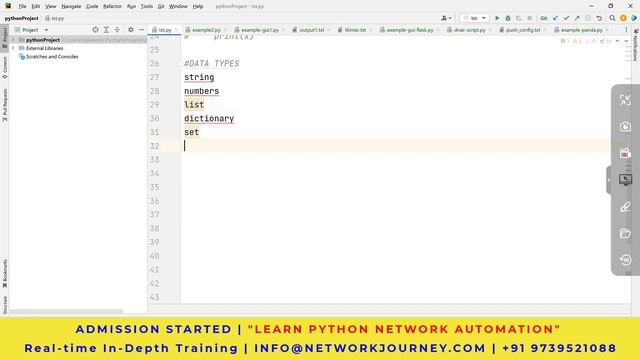Go to the next highlighted error with the down arrow
The image size is (640, 360).
626,41
